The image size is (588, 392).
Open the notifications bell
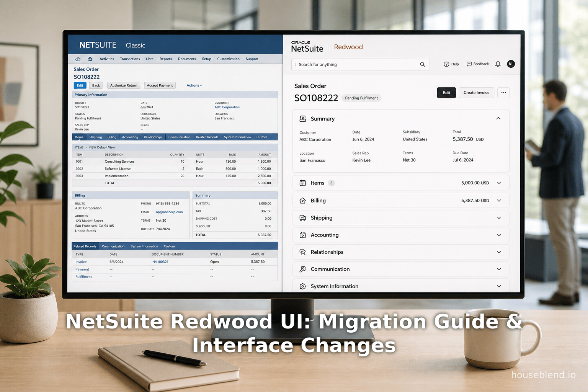[498, 64]
